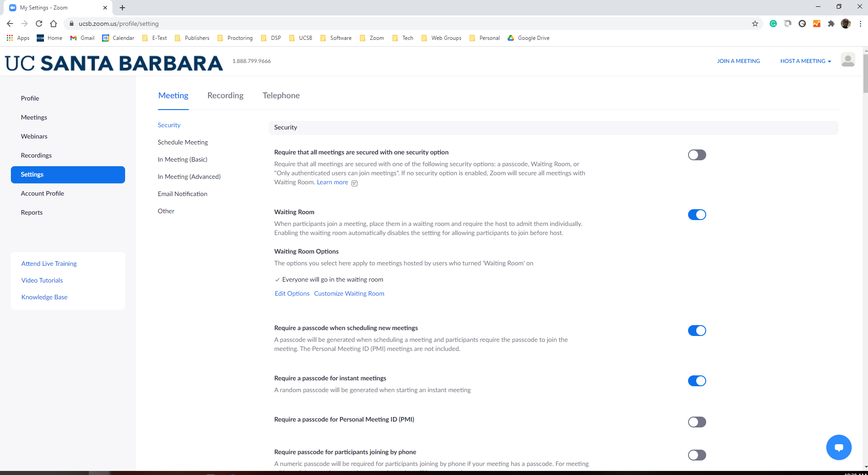
Task: Open Webinars in the left sidebar
Action: pos(34,136)
